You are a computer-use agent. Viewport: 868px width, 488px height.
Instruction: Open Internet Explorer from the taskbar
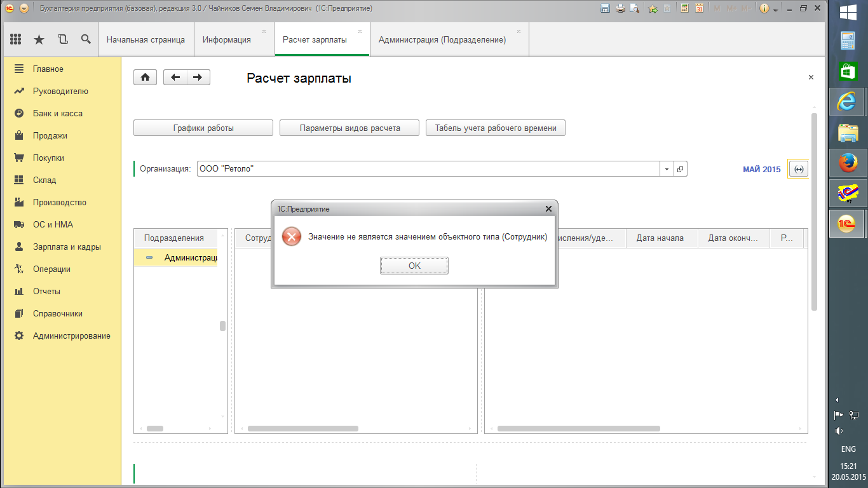pyautogui.click(x=848, y=100)
